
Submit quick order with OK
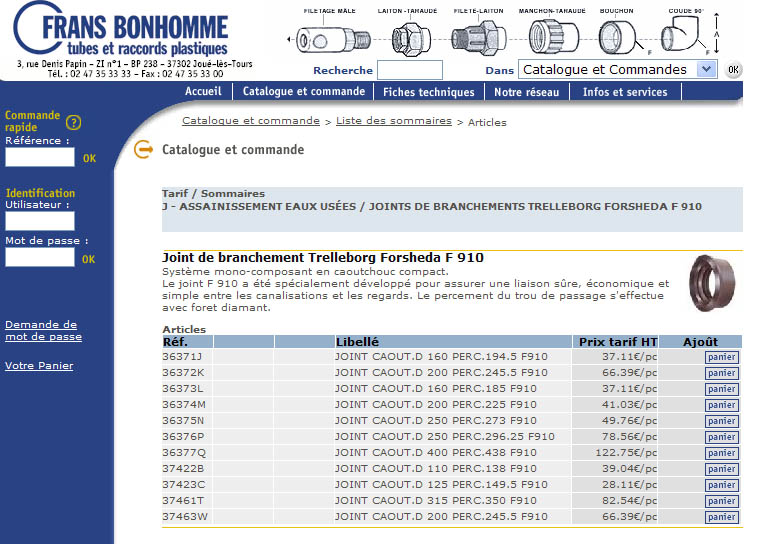89,158
